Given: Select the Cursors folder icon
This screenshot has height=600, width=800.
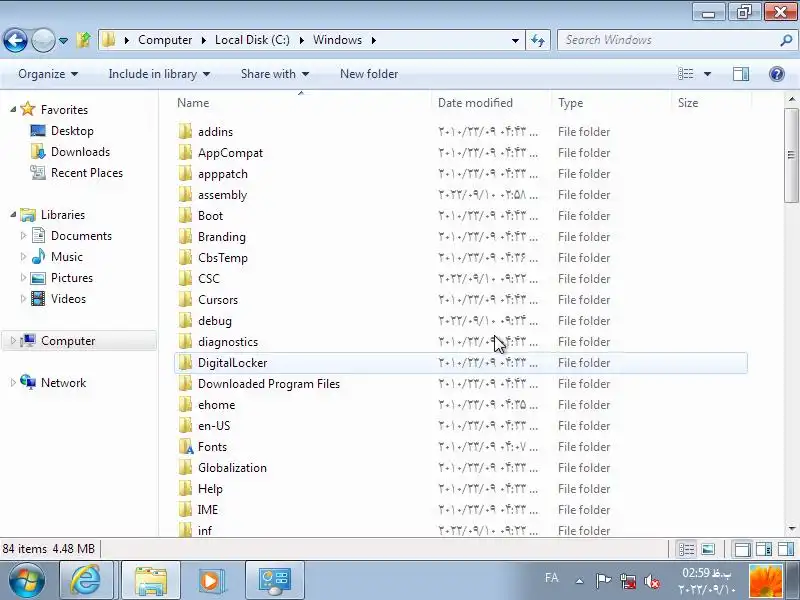Looking at the screenshot, I should tap(186, 299).
